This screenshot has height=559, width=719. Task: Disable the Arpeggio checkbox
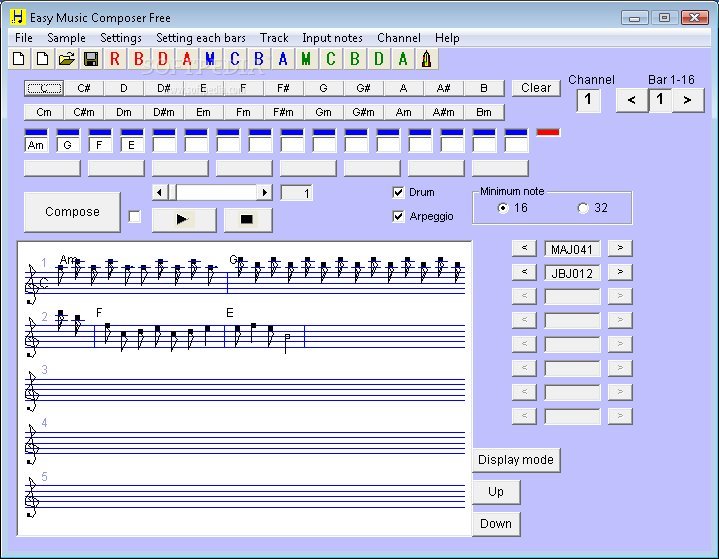click(x=398, y=216)
